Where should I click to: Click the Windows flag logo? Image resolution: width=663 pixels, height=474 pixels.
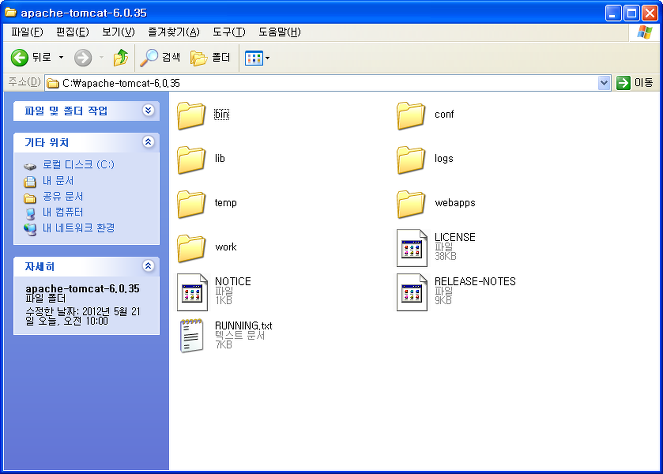point(645,32)
